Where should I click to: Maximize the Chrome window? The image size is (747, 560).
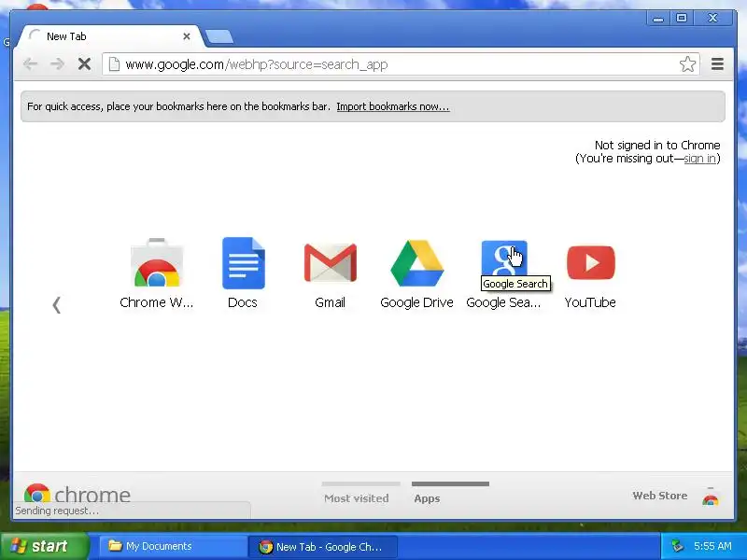point(682,18)
